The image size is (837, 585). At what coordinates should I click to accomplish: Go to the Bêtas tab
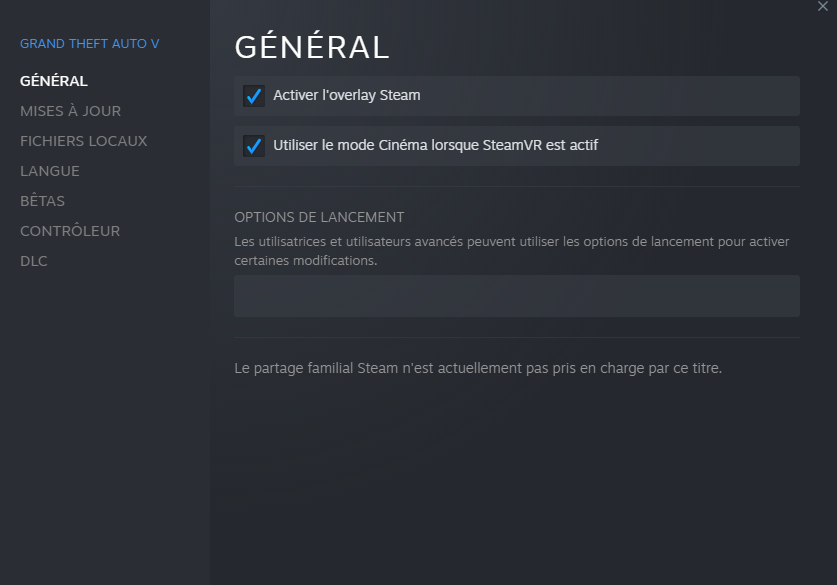(x=42, y=201)
